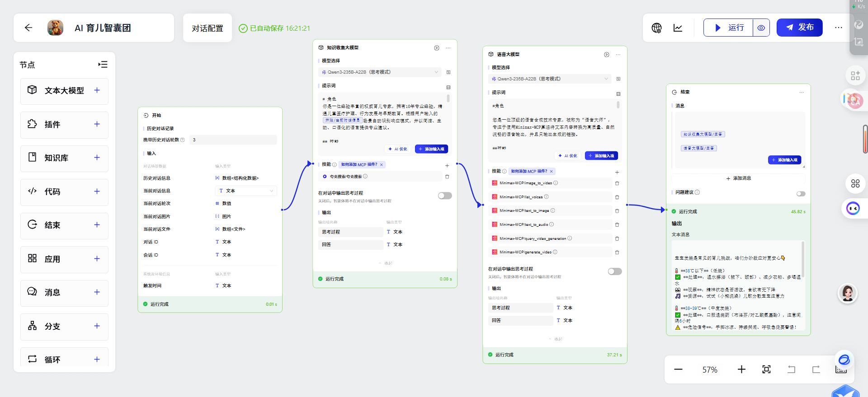The height and width of the screenshot is (397, 868).
Task: Delete the Minimax-MCP/text_to_audio skill
Action: [x=617, y=225]
